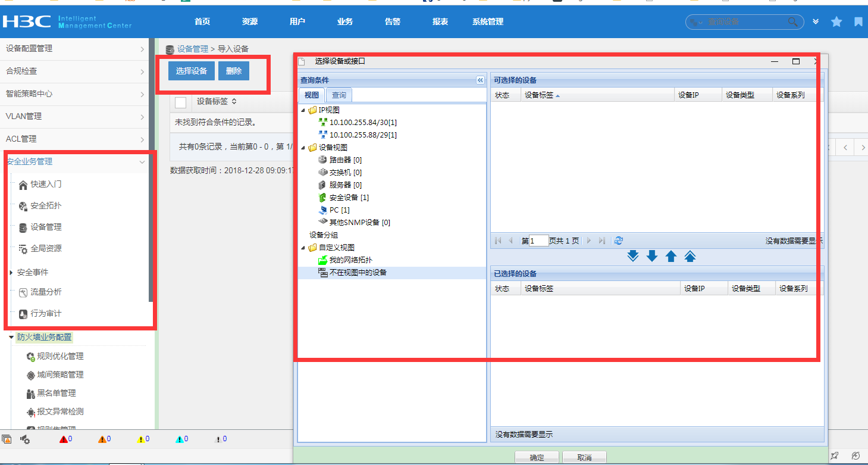This screenshot has height=465, width=868.
Task: Collapse the 自定义视图 tree folder
Action: [304, 248]
